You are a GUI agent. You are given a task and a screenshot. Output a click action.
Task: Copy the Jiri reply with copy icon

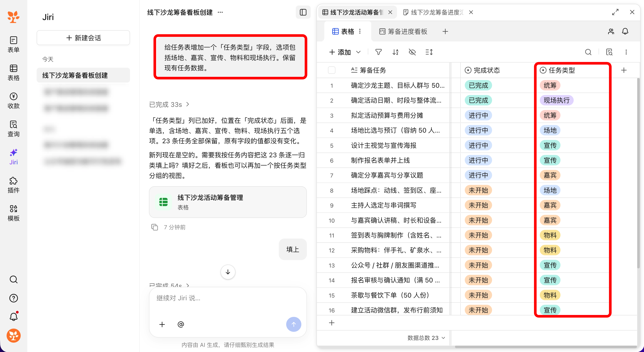[155, 227]
